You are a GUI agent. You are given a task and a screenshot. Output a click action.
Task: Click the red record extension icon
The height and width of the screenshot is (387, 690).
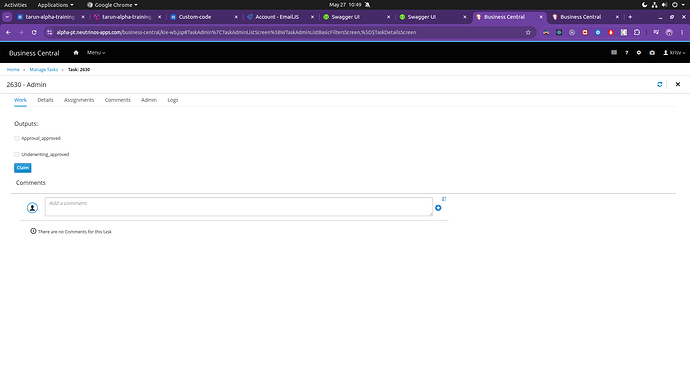point(585,32)
